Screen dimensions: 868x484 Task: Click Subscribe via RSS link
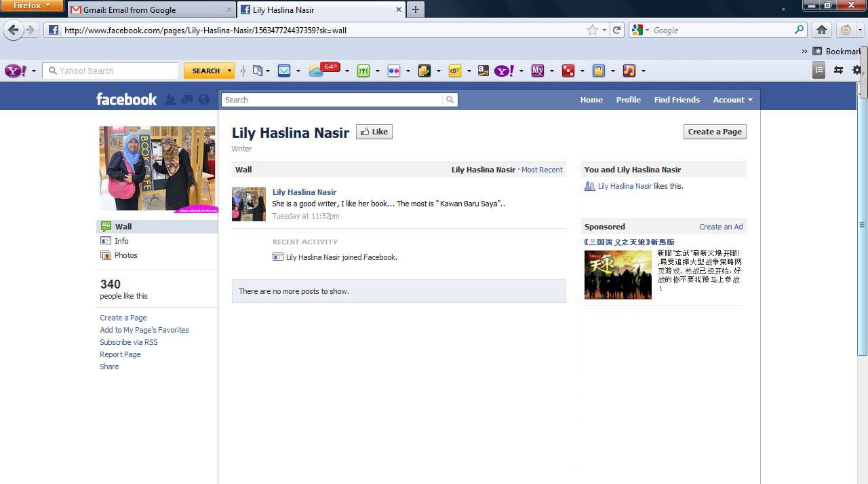(x=129, y=342)
